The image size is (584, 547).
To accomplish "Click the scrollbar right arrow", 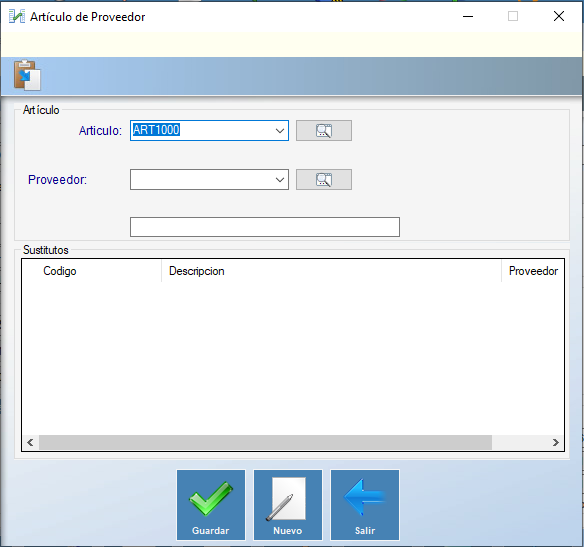I will [556, 442].
